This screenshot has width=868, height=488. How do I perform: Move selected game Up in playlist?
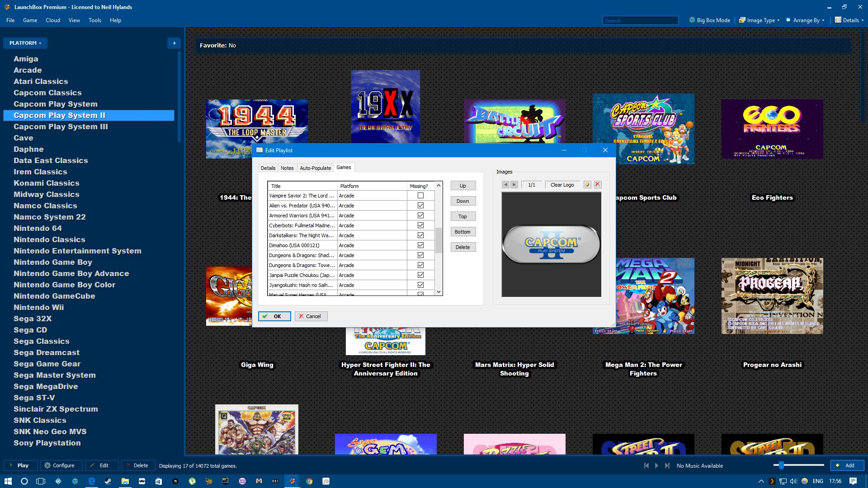[463, 186]
